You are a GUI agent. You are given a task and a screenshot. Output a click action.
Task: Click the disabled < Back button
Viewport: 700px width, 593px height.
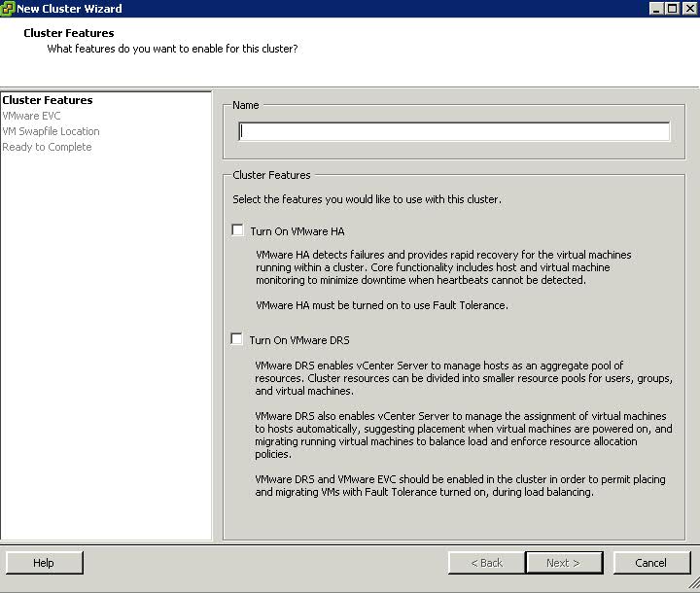click(487, 563)
